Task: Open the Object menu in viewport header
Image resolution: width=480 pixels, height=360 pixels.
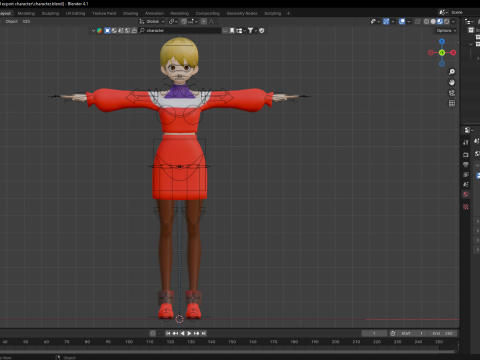Action: click(x=12, y=21)
